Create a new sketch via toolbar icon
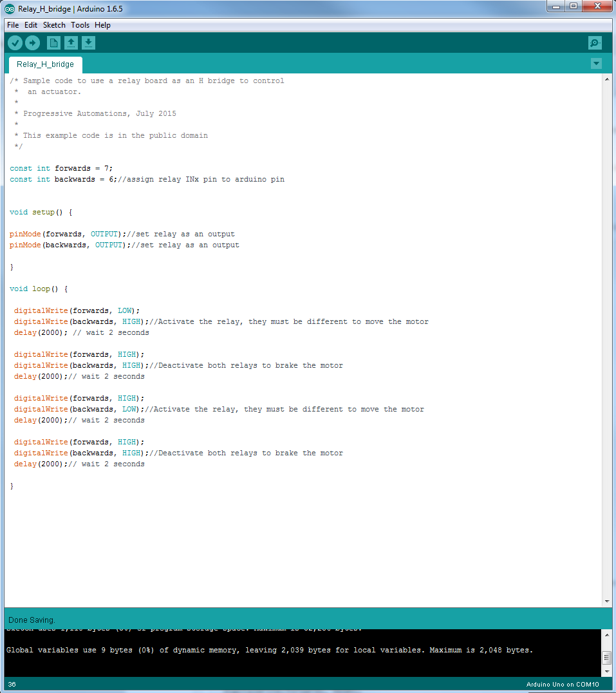This screenshot has height=693, width=616. [x=53, y=43]
